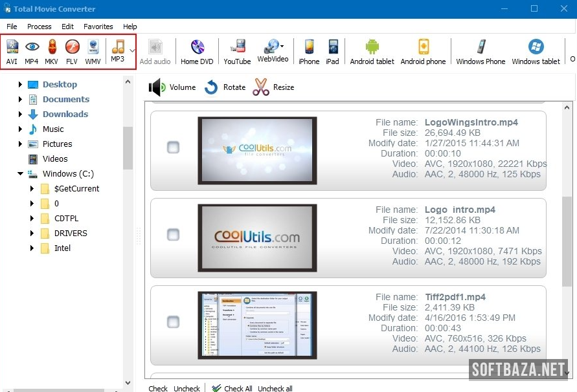577x392 pixels.
Task: Click the Check All button
Action: pyautogui.click(x=232, y=388)
